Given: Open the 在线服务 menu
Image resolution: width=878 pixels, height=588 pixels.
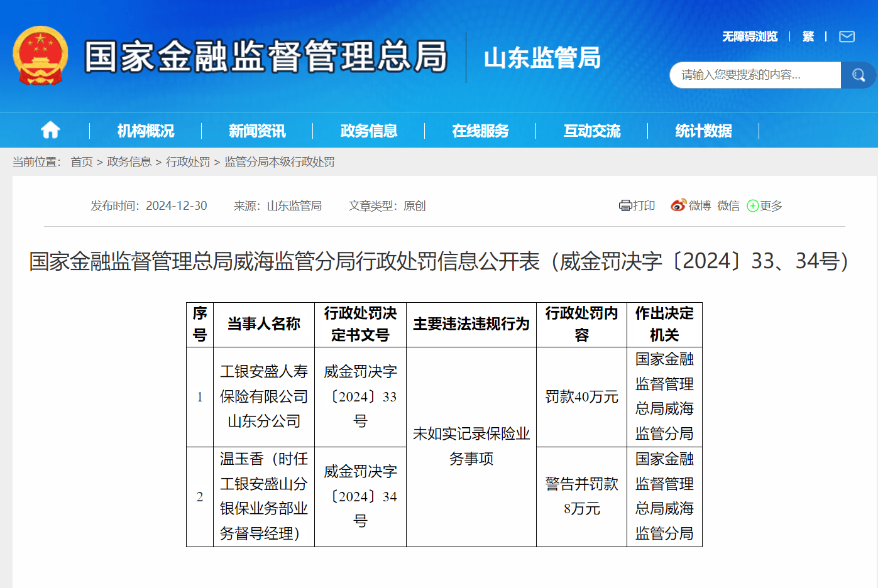Looking at the screenshot, I should coord(480,130).
